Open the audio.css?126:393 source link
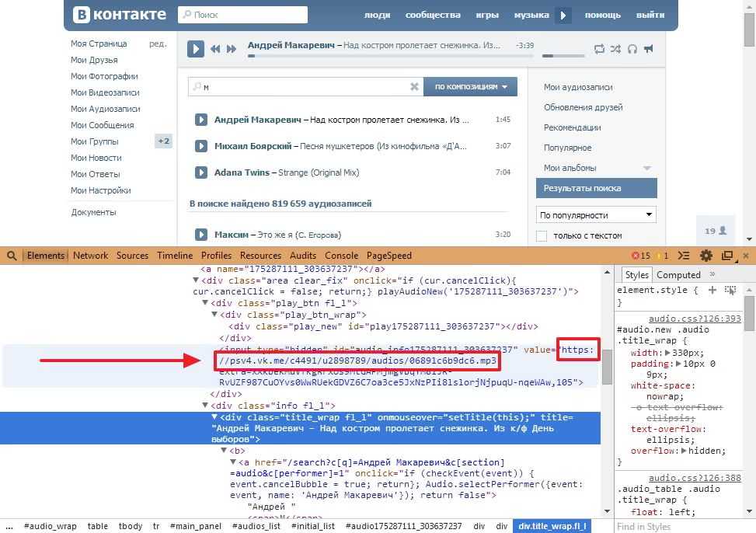The height and width of the screenshot is (533, 756). (x=695, y=319)
